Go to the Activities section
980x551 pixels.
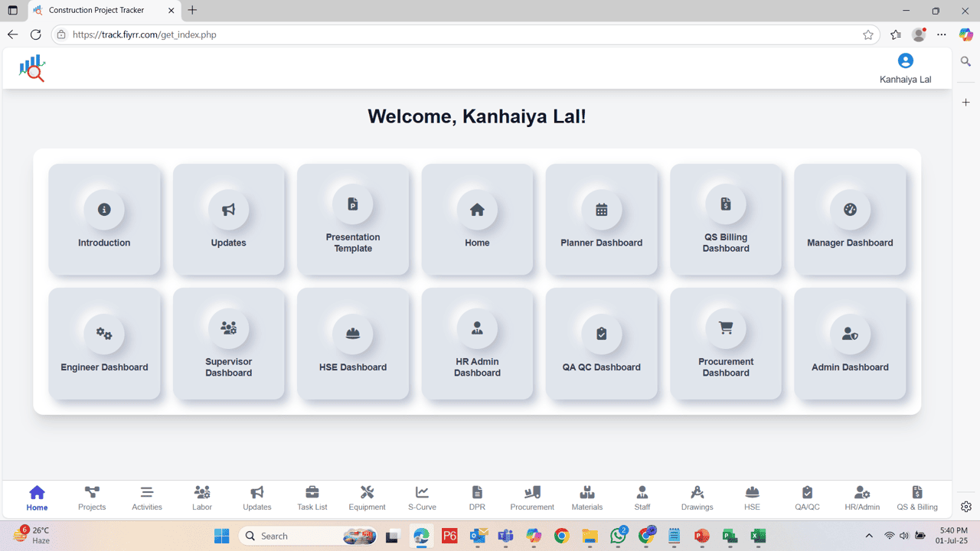pyautogui.click(x=146, y=497)
